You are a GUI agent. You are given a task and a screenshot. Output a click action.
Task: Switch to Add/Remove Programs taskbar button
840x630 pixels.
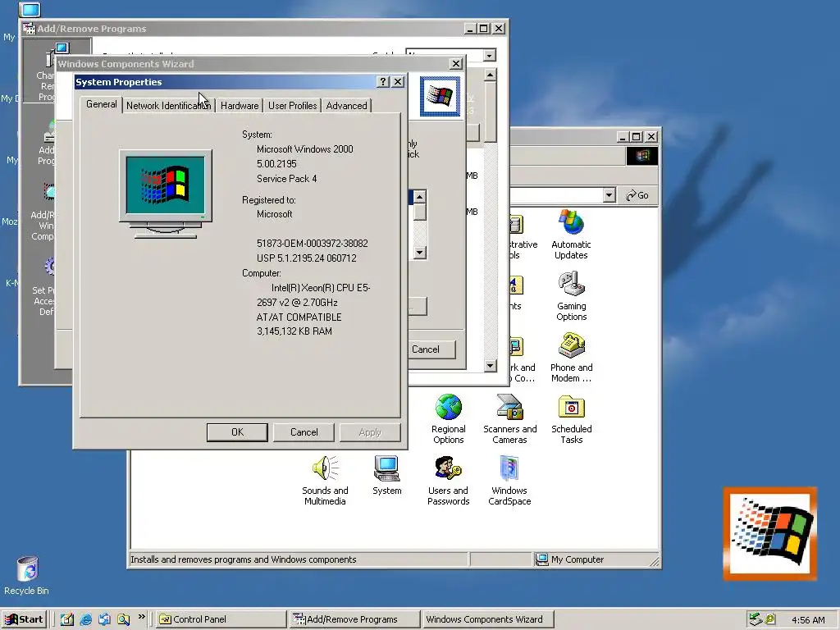(x=354, y=619)
